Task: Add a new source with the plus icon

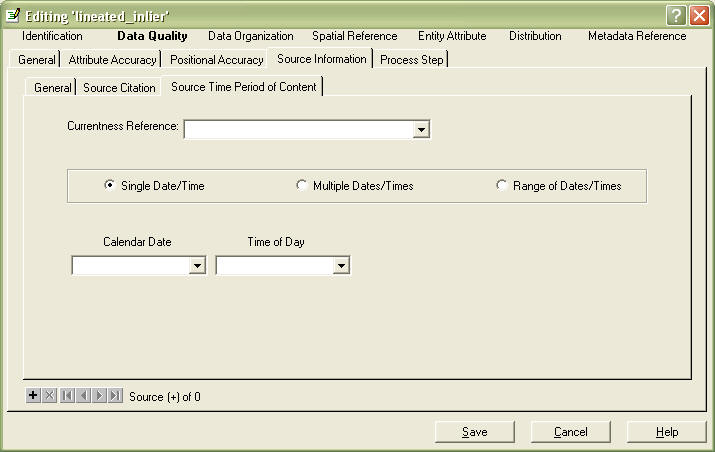Action: [x=33, y=396]
